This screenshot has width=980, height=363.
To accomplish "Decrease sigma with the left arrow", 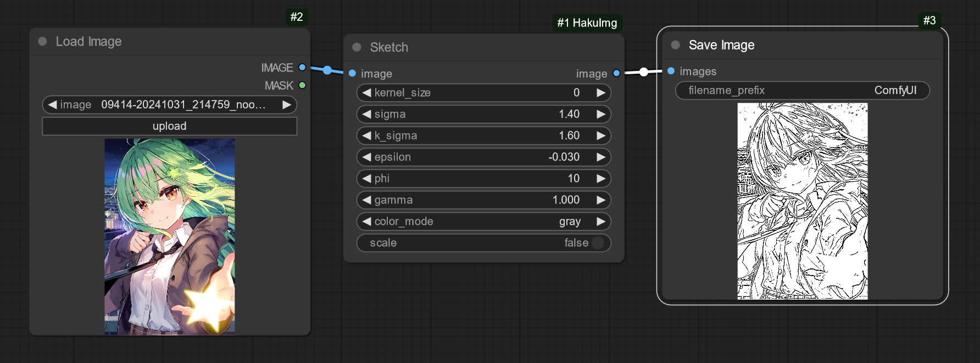I will click(x=366, y=114).
